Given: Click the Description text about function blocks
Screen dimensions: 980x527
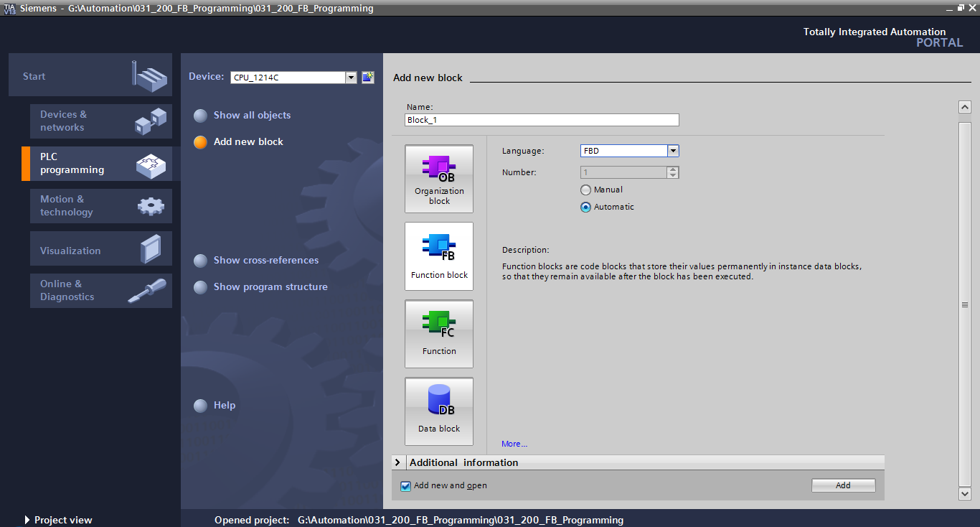Looking at the screenshot, I should [682, 271].
